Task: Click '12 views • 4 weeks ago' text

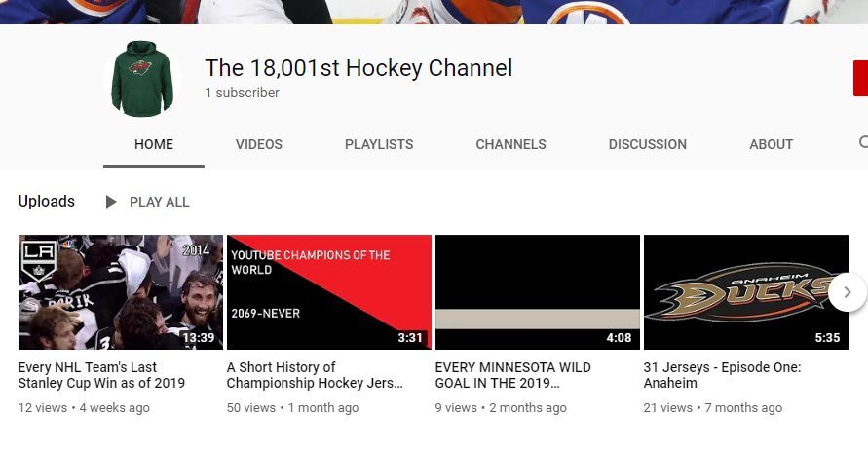Action: click(x=84, y=408)
